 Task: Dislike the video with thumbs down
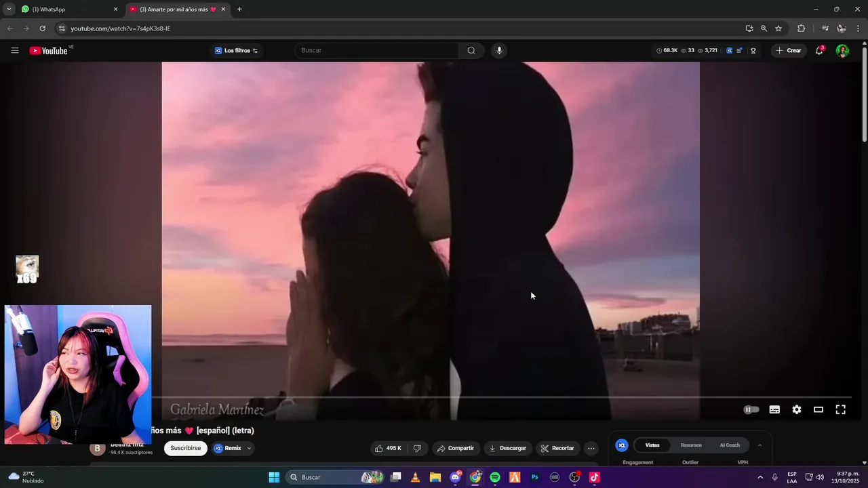point(417,448)
